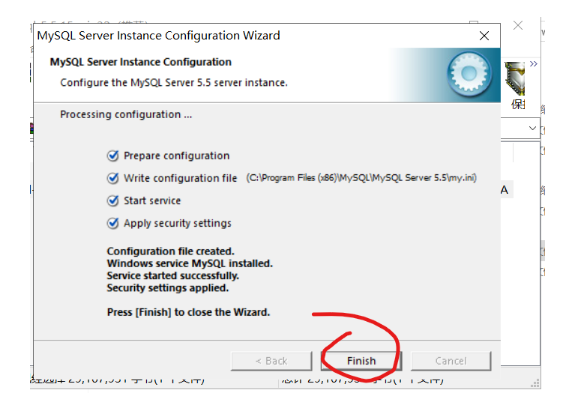Click 'Configuration file created.' message
The image size is (571, 408).
tap(170, 251)
